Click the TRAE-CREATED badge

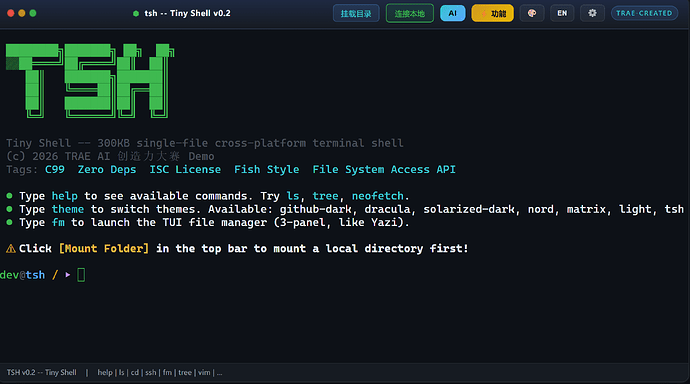[x=644, y=13]
